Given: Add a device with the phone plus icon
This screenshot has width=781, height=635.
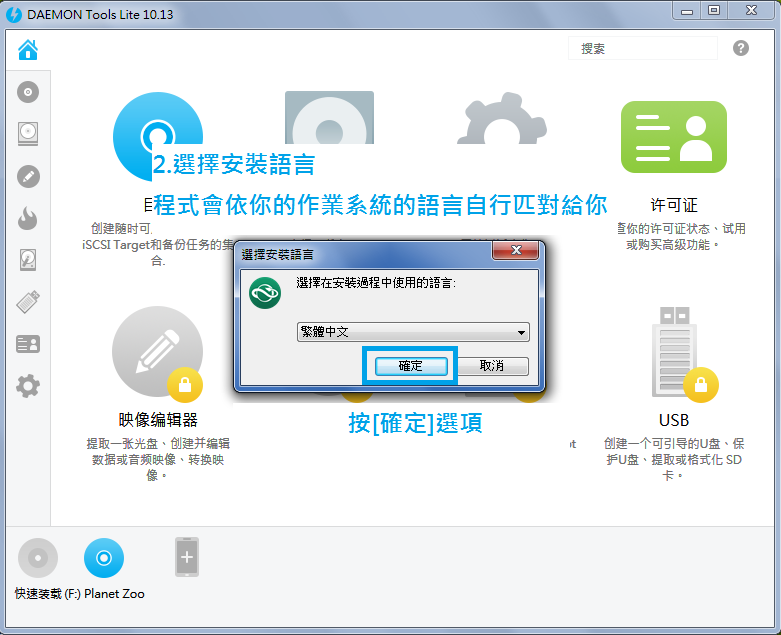Looking at the screenshot, I should (187, 557).
